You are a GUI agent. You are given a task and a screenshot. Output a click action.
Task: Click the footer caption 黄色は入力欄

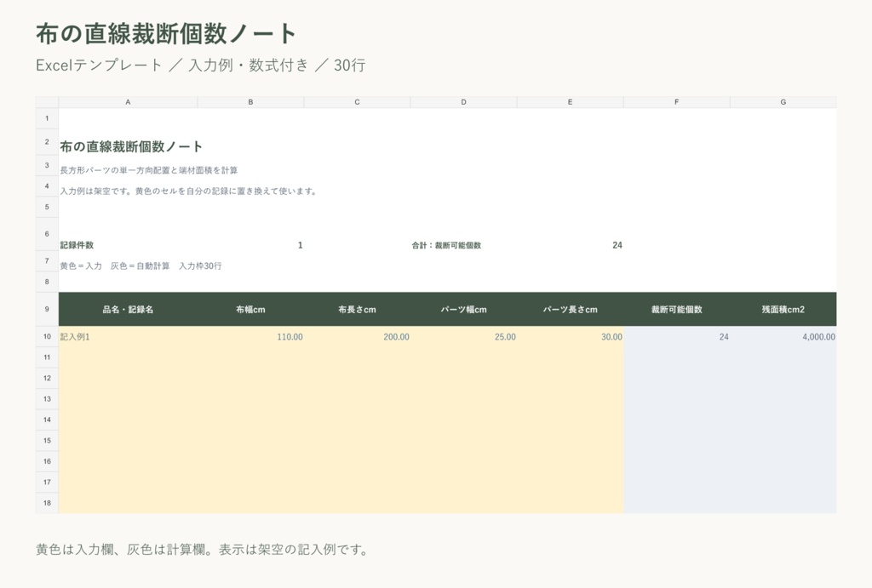coord(202,550)
